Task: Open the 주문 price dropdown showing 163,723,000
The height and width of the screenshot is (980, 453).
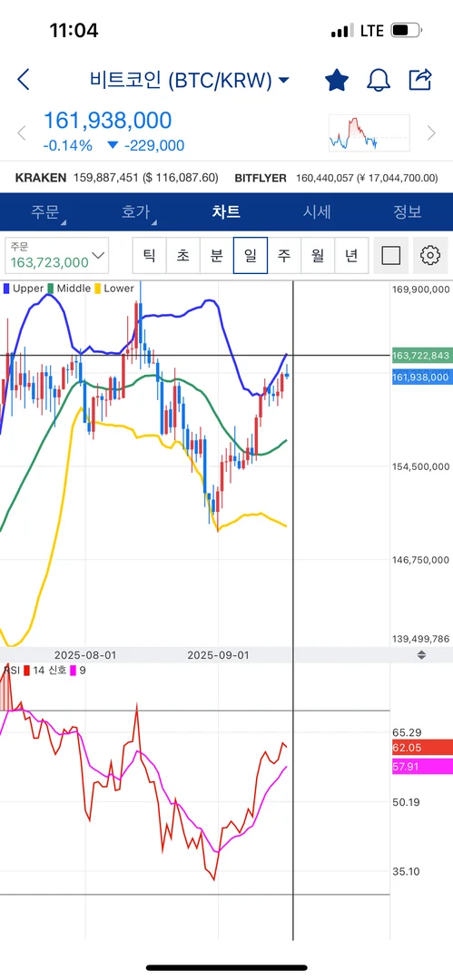Action: 56,255
